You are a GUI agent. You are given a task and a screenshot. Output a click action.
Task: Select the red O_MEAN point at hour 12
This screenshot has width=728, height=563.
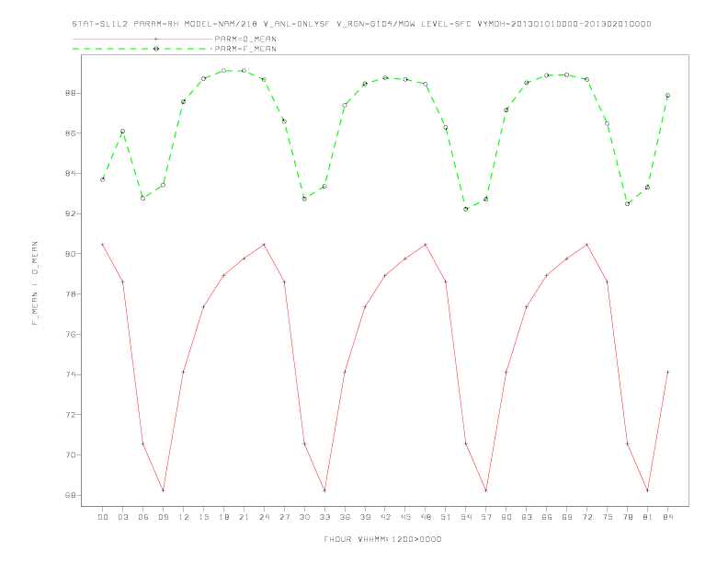pyautogui.click(x=184, y=372)
